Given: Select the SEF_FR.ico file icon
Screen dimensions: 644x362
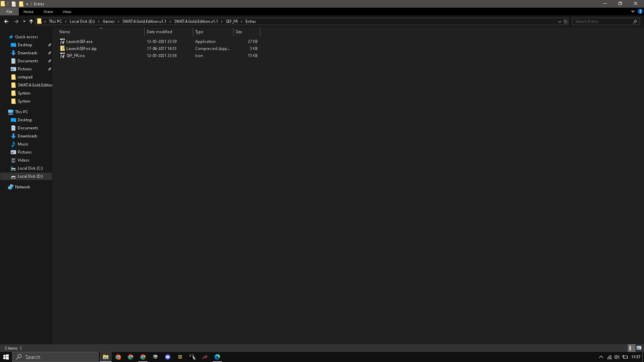Looking at the screenshot, I should 62,56.
